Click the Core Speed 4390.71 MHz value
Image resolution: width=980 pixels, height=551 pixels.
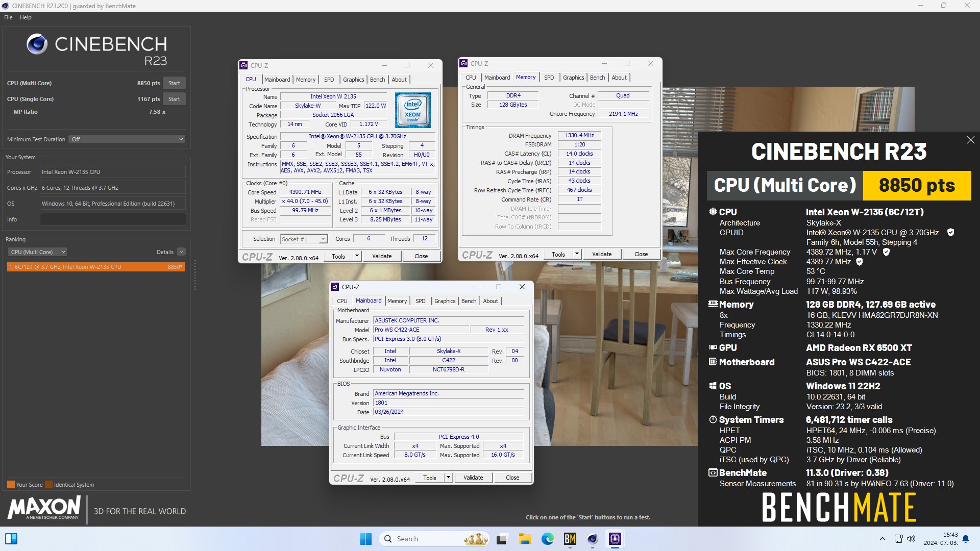coord(305,192)
